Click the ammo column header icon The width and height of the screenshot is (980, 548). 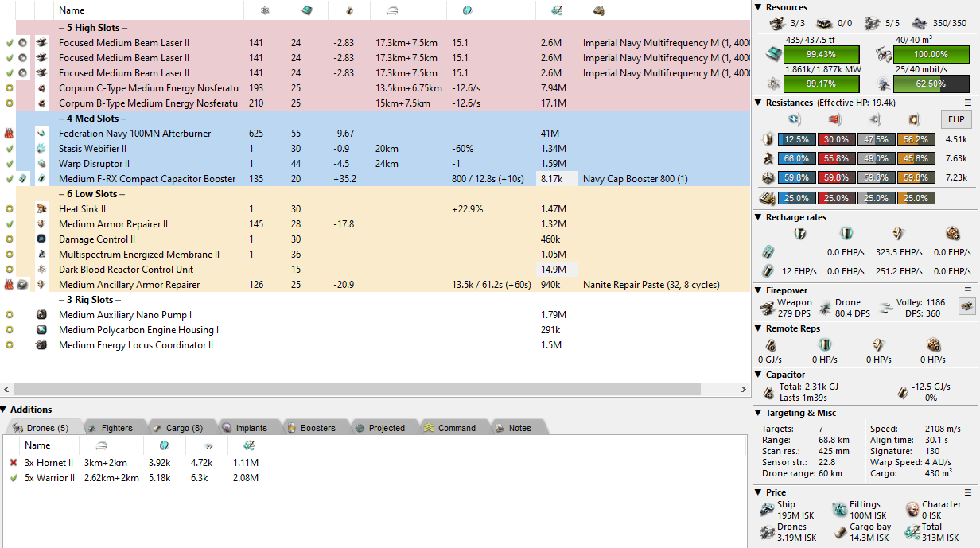[x=598, y=10]
